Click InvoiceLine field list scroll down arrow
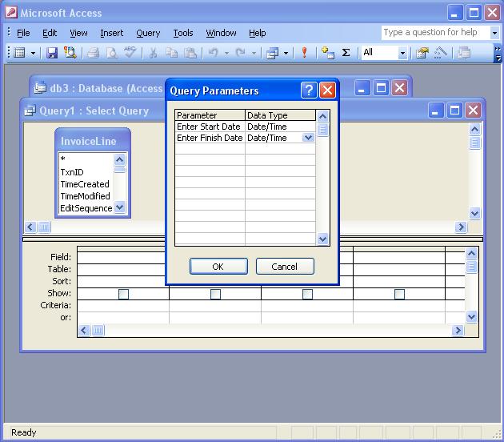This screenshot has width=504, height=442. coord(119,207)
